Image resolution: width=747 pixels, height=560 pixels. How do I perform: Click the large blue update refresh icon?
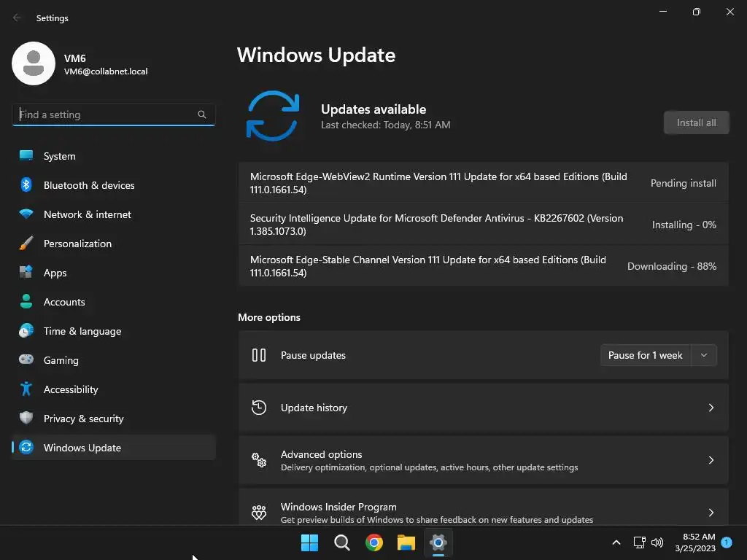[x=273, y=116]
